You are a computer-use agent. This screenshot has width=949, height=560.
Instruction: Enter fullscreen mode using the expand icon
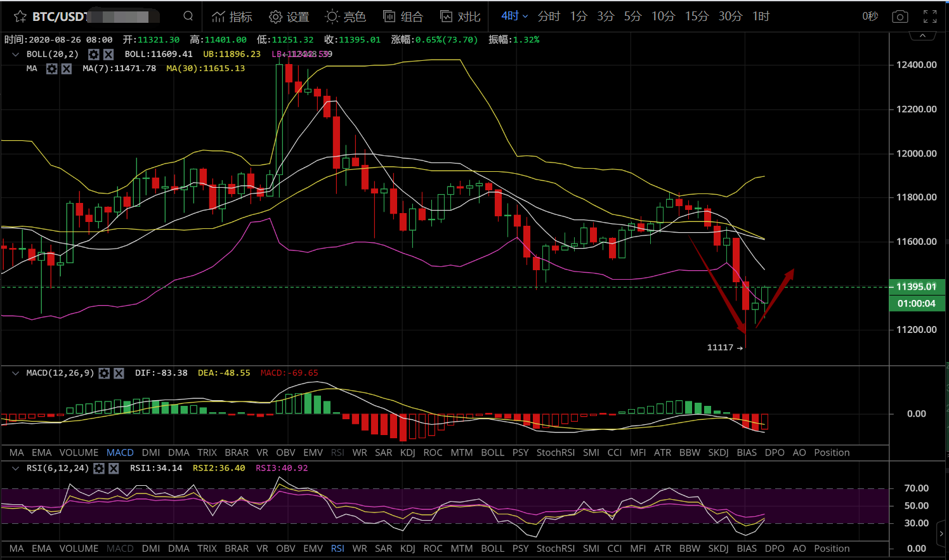click(x=930, y=16)
